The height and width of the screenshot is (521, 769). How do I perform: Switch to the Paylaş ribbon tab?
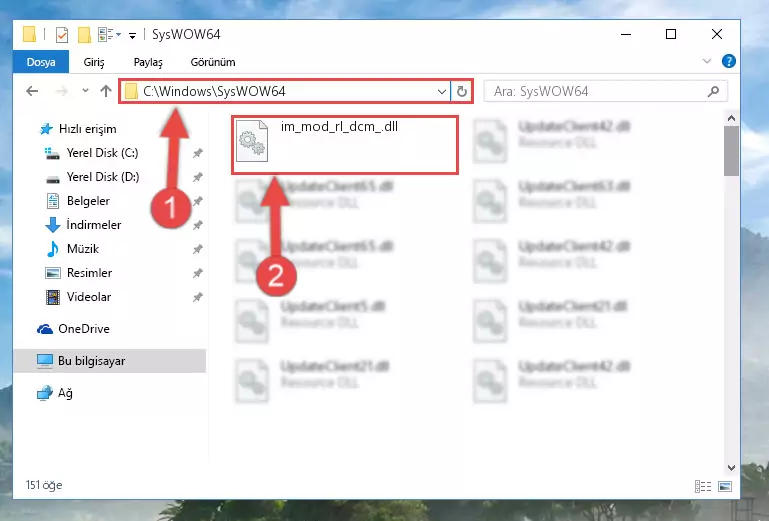(x=148, y=62)
